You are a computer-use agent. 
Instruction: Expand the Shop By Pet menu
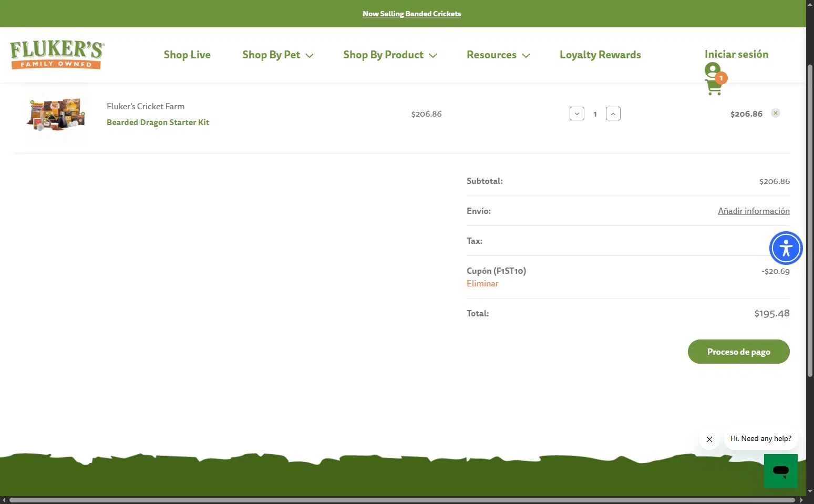(x=277, y=55)
